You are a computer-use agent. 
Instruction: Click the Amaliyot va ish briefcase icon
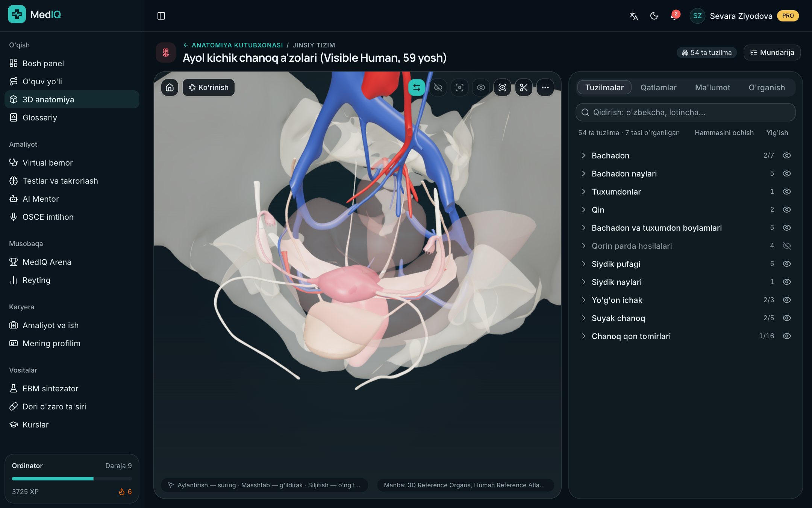pos(14,325)
